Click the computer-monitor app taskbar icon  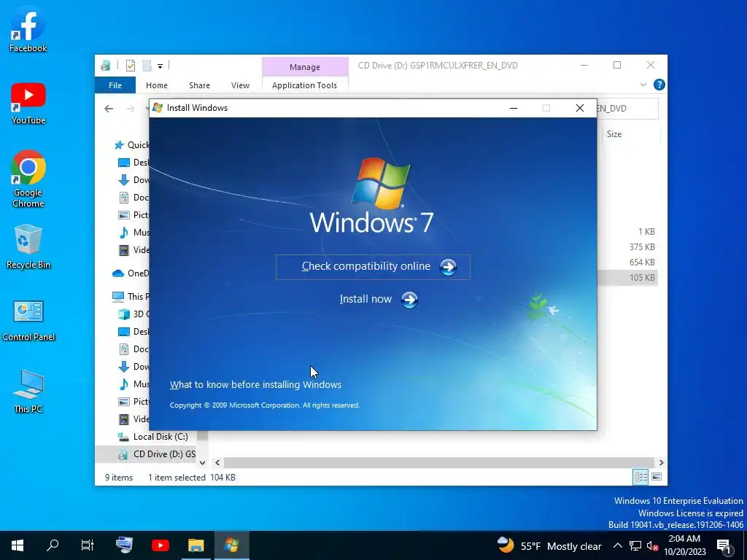pyautogui.click(x=124, y=545)
